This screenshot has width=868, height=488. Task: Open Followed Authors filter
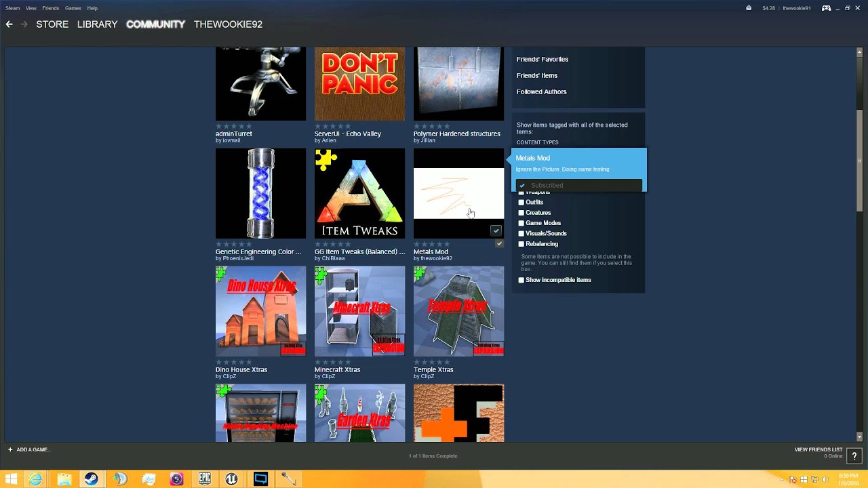pos(541,91)
